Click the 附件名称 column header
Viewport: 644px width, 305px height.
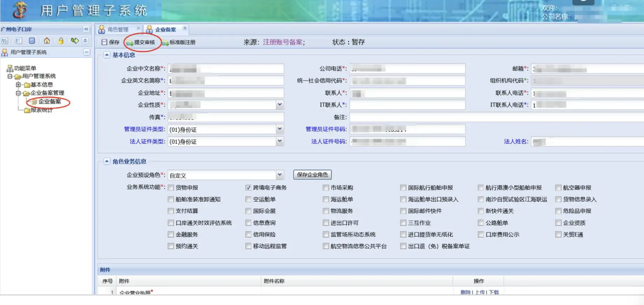click(x=274, y=281)
